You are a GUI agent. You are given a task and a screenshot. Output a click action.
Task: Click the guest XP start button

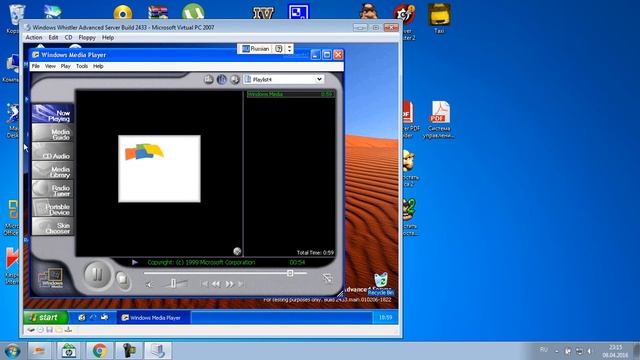coord(46,317)
